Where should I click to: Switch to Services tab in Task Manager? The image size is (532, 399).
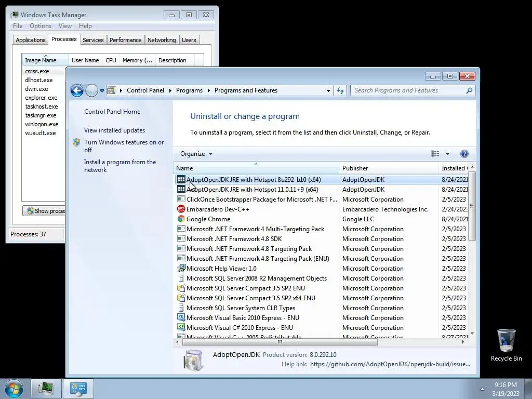coord(93,40)
